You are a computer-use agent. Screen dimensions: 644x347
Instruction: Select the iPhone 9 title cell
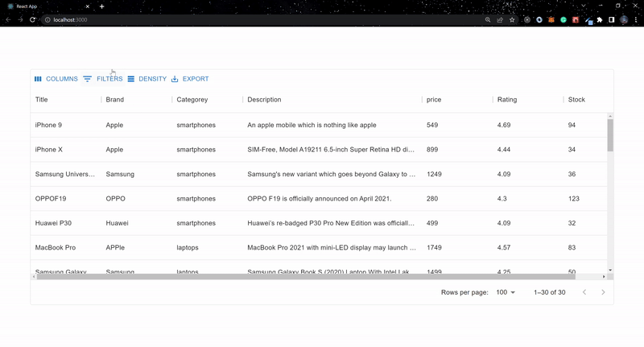[48, 125]
